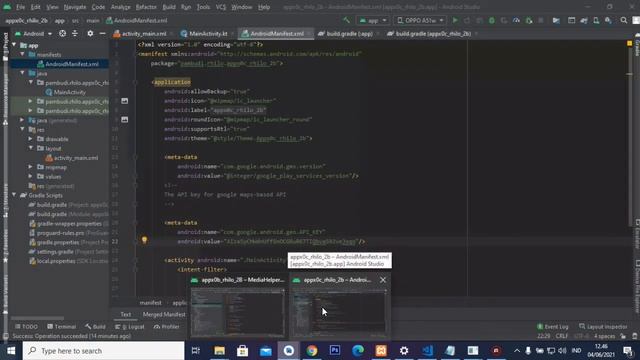Open the Event Log
The image size is (640, 360).
tap(553, 327)
